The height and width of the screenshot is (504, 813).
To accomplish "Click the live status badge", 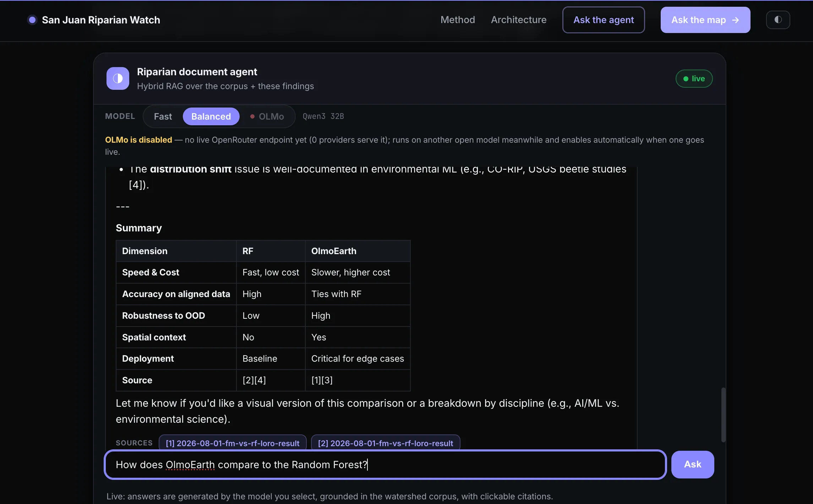I will pos(694,78).
